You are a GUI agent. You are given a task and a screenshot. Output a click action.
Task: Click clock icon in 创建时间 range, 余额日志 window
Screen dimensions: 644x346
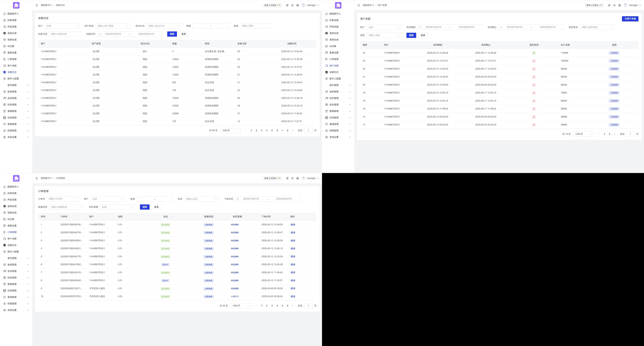click(100, 34)
